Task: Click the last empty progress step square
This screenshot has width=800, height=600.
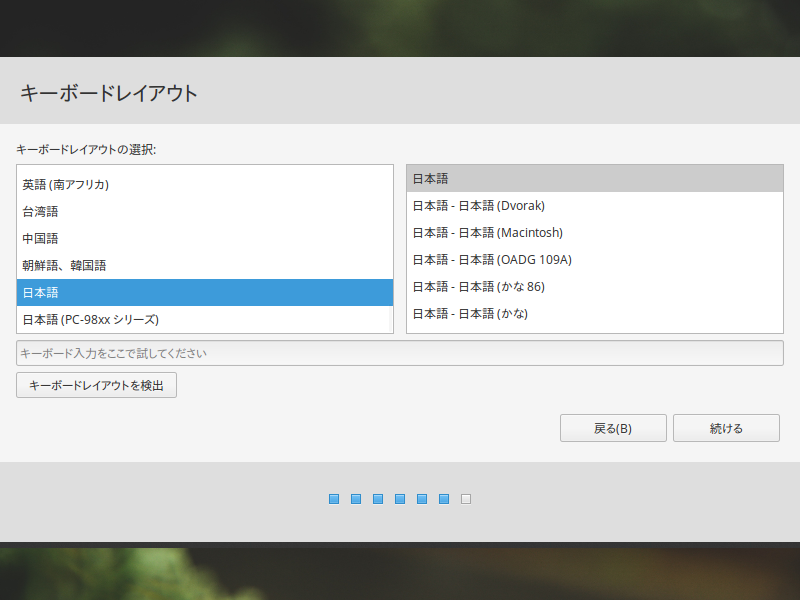Action: click(x=466, y=499)
